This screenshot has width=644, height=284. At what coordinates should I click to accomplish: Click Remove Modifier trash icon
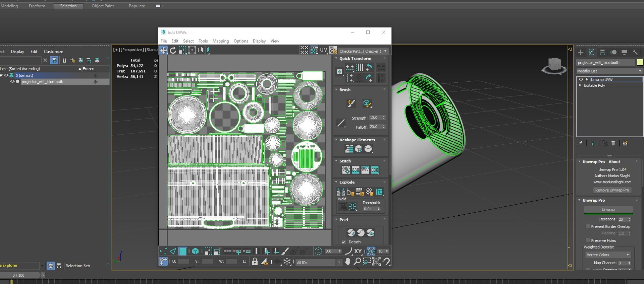613,143
